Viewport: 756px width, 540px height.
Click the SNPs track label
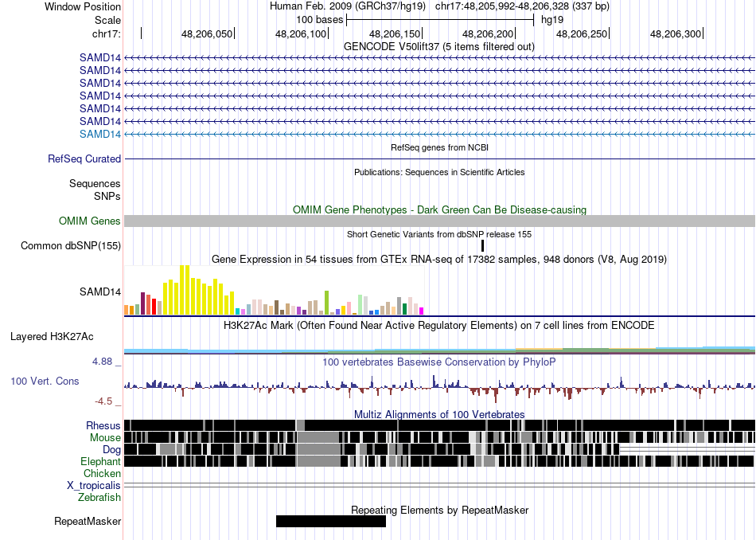107,197
